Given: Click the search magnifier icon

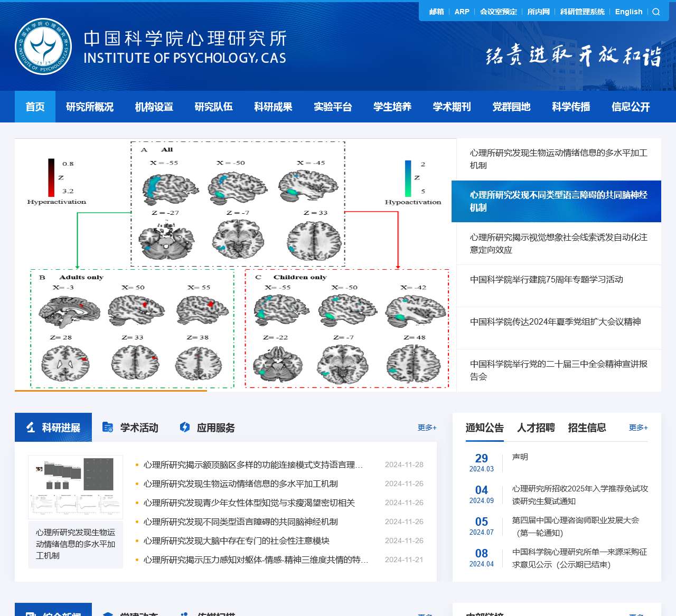Looking at the screenshot, I should tap(656, 12).
